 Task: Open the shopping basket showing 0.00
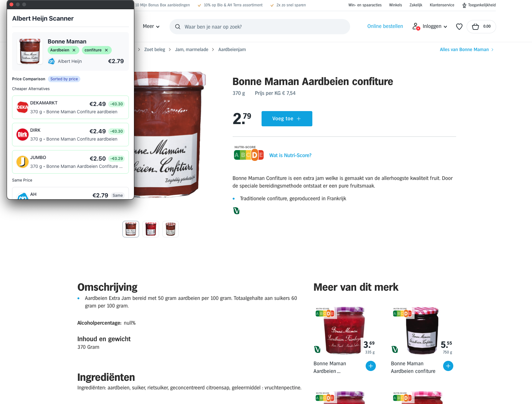481,27
